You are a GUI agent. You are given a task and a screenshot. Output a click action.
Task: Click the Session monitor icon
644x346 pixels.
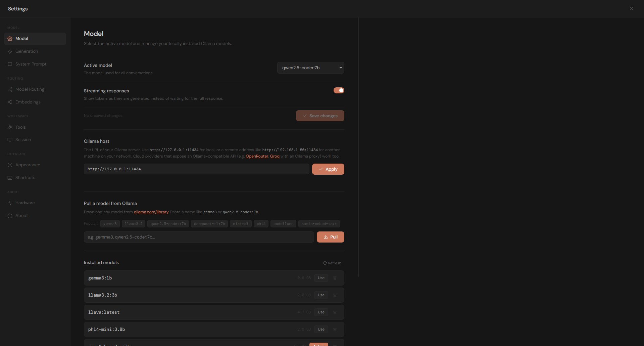click(10, 140)
